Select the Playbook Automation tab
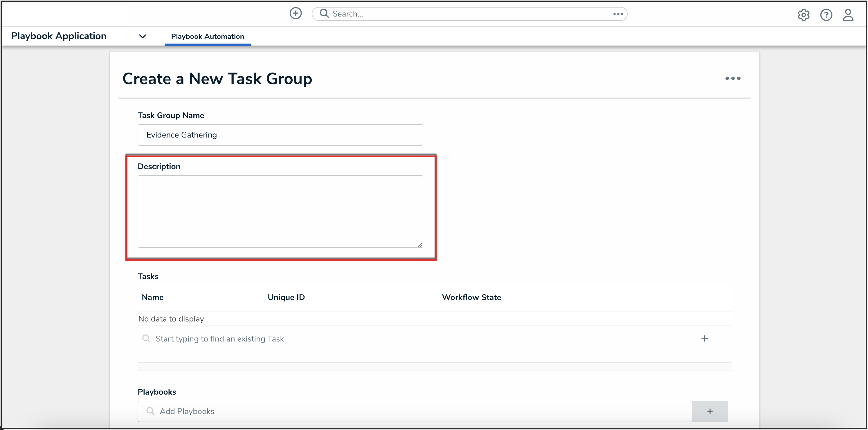 point(207,36)
